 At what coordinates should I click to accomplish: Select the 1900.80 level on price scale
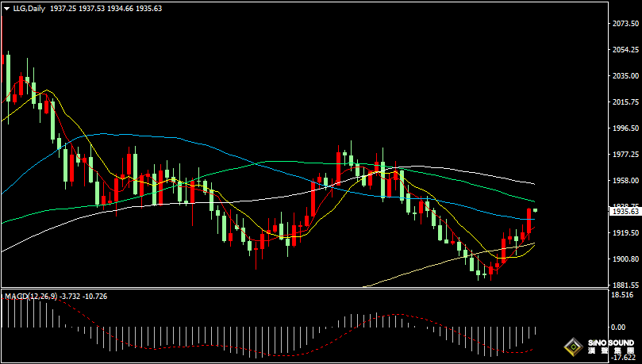coord(625,259)
